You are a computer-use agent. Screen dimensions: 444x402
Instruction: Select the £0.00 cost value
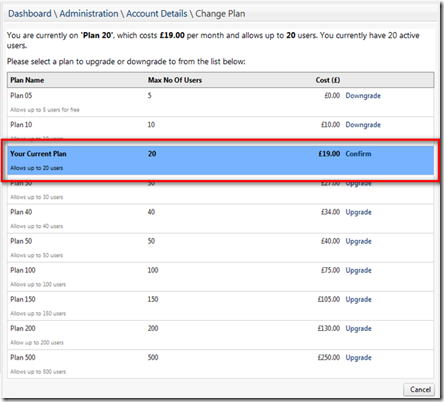[332, 96]
